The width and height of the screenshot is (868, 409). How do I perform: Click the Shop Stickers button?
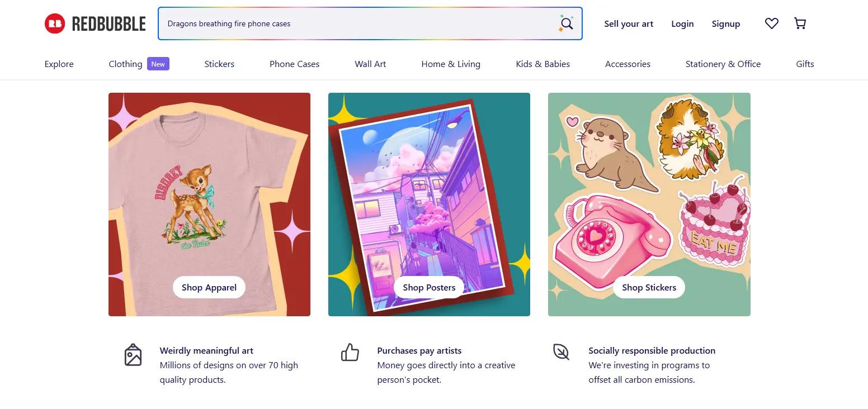pos(649,287)
